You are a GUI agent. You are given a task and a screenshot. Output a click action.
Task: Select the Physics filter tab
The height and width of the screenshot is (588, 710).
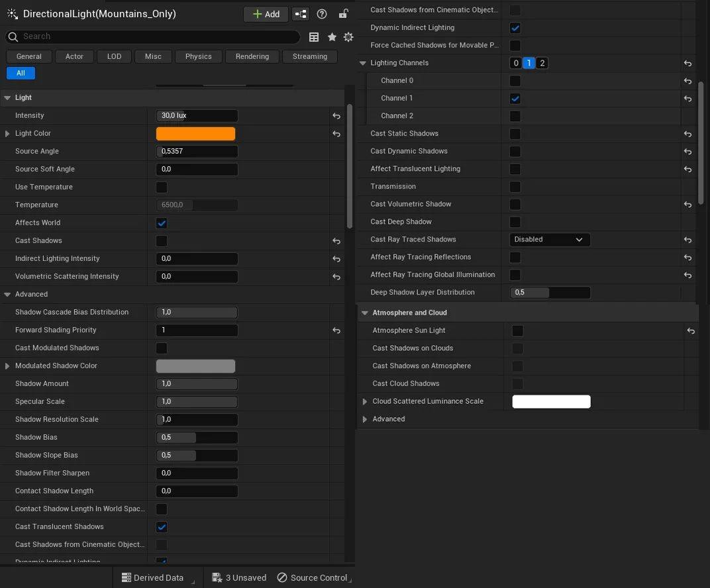[x=198, y=56]
